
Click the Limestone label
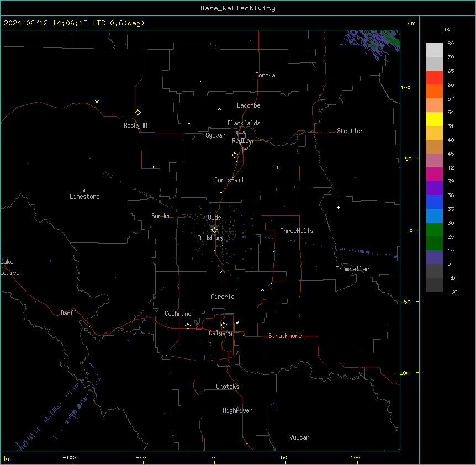click(x=84, y=197)
